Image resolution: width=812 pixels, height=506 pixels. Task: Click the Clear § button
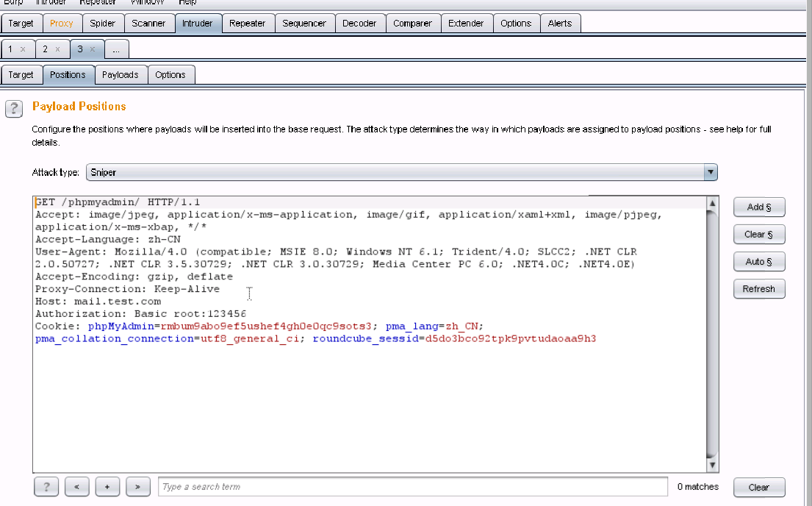[x=759, y=235]
